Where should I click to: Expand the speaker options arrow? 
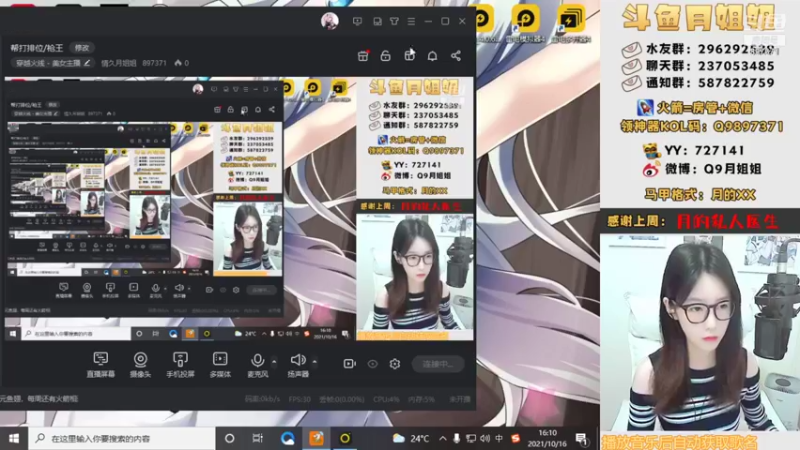point(314,361)
